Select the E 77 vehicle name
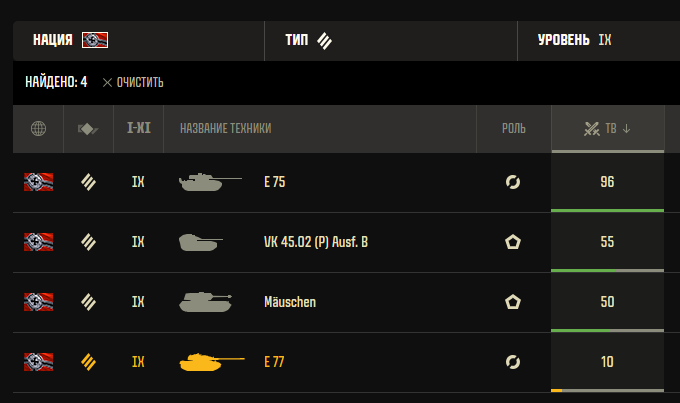This screenshot has height=403, width=680. 274,362
